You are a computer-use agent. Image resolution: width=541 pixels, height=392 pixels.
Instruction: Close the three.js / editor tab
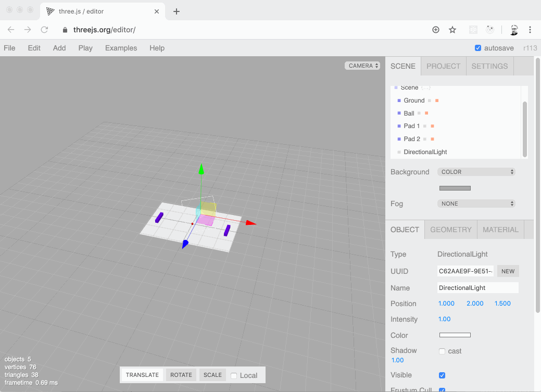(x=157, y=11)
